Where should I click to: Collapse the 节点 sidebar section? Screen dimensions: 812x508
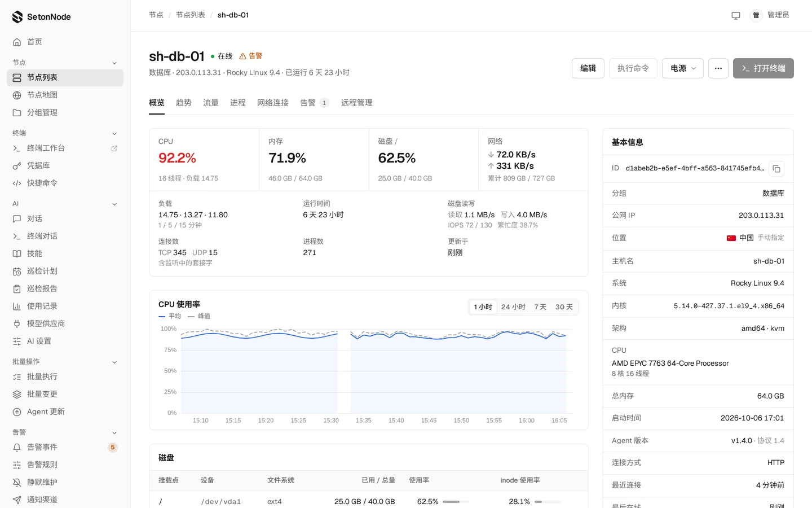pyautogui.click(x=114, y=63)
